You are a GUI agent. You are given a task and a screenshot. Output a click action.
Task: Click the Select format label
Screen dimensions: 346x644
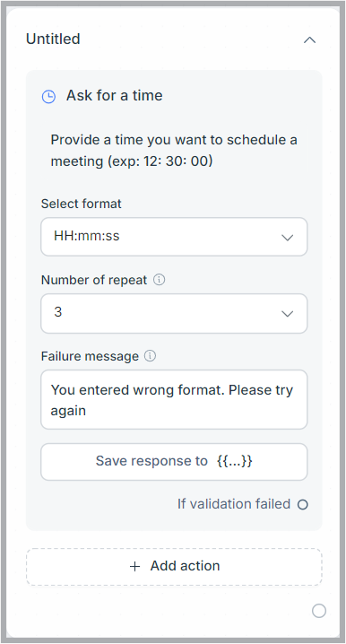point(82,204)
